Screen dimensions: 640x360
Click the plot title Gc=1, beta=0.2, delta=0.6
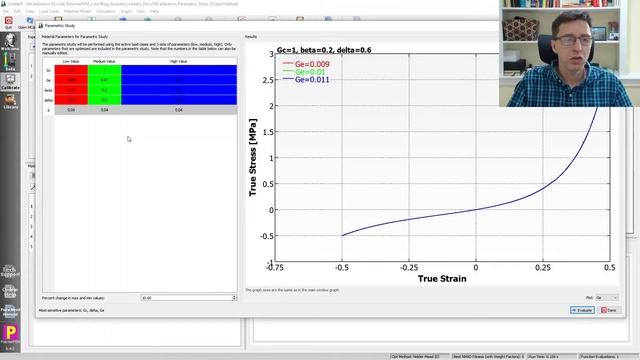pyautogui.click(x=324, y=50)
